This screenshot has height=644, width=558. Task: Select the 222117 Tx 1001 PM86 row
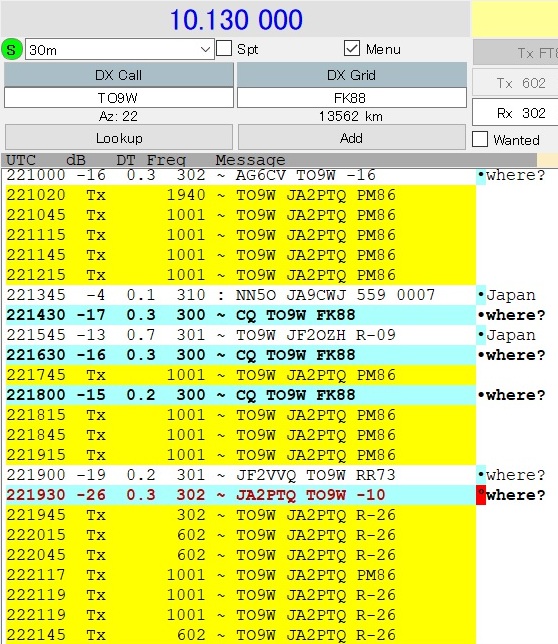241,575
